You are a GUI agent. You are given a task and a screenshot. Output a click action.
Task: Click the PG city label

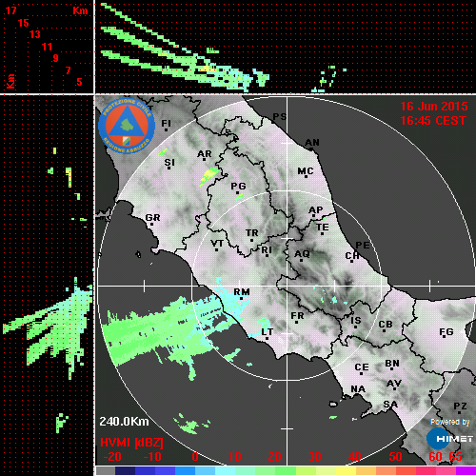pyautogui.click(x=238, y=186)
